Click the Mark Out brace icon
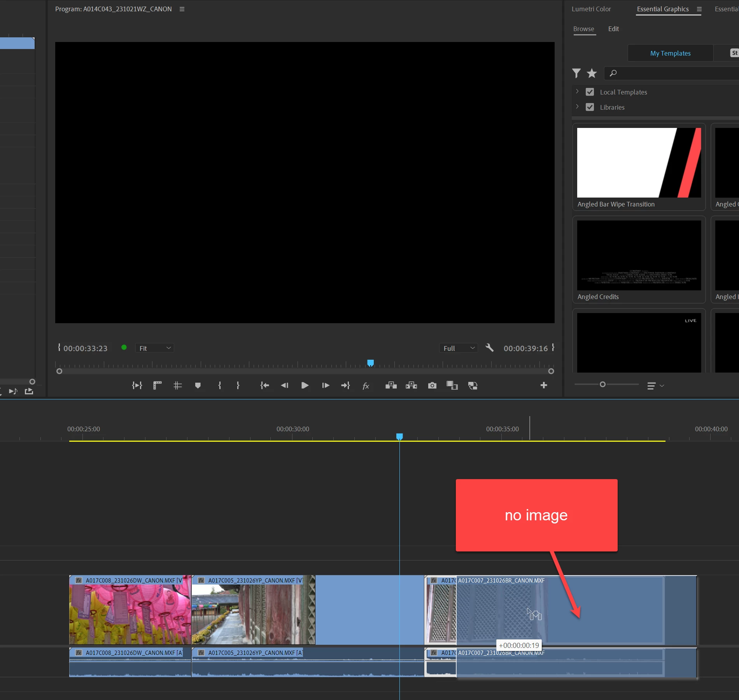This screenshot has width=739, height=700. tap(238, 385)
